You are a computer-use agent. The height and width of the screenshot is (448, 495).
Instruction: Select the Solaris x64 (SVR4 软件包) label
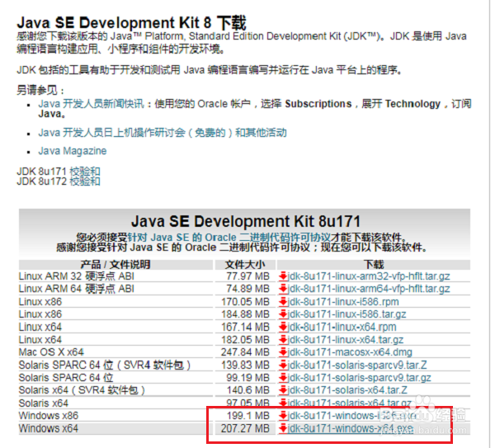82,390
